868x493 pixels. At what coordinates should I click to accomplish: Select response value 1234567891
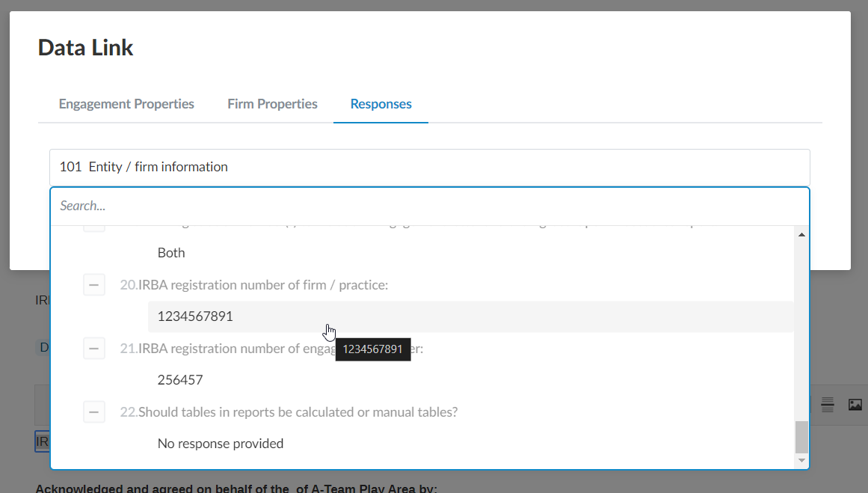(195, 316)
